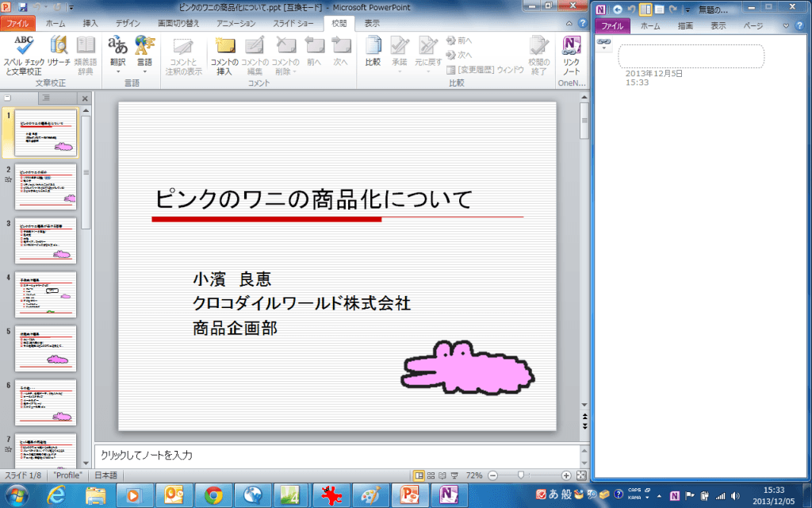Switch to the 画面切り替え tab
This screenshot has height=508, width=812.
(178, 23)
